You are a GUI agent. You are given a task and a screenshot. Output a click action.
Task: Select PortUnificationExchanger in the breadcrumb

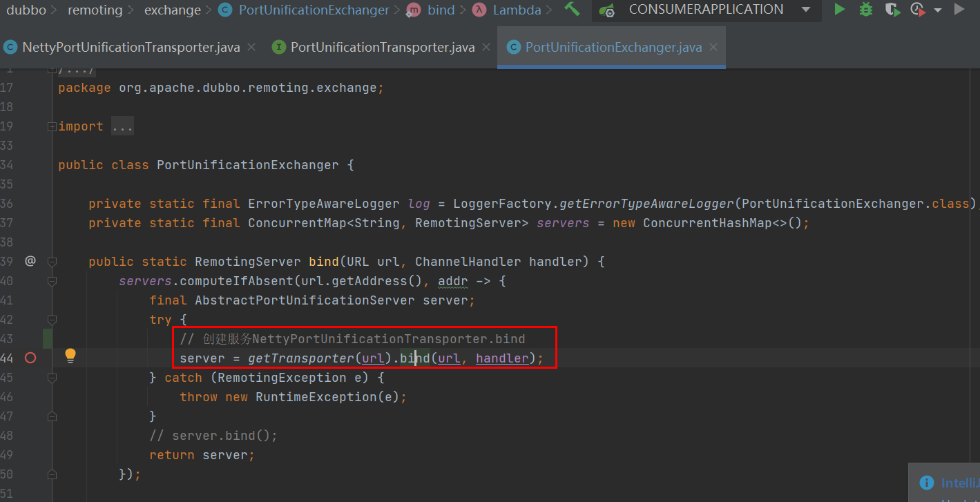click(x=314, y=10)
